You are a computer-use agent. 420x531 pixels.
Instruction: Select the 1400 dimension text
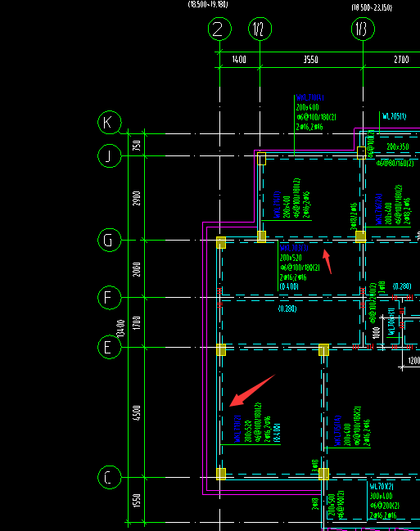tap(239, 60)
